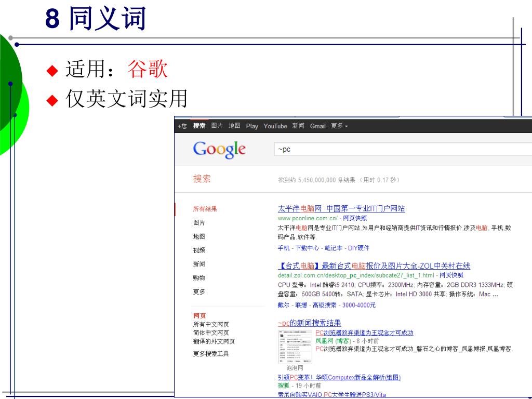Click red 搜索 label under logo
The width and height of the screenshot is (532, 399).
coord(202,179)
